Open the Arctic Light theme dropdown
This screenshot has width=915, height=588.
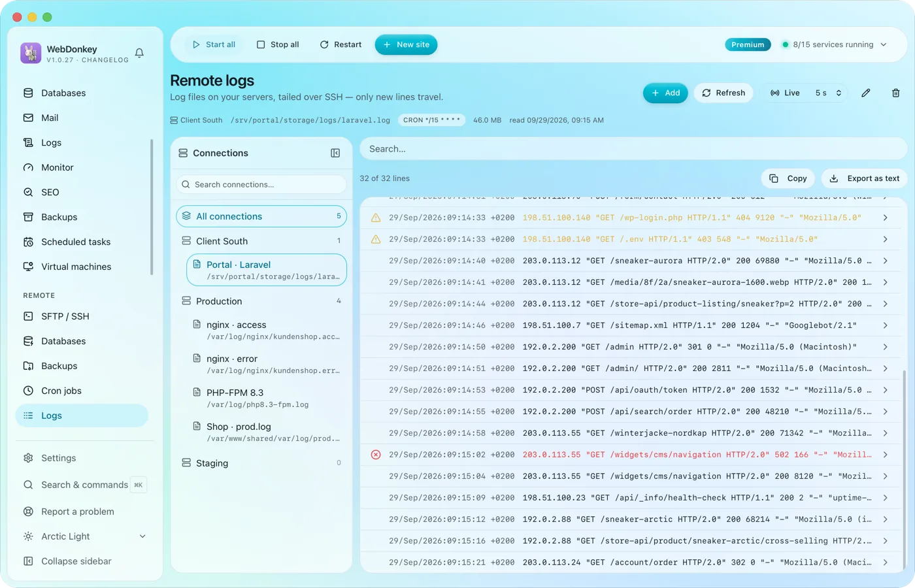(83, 536)
